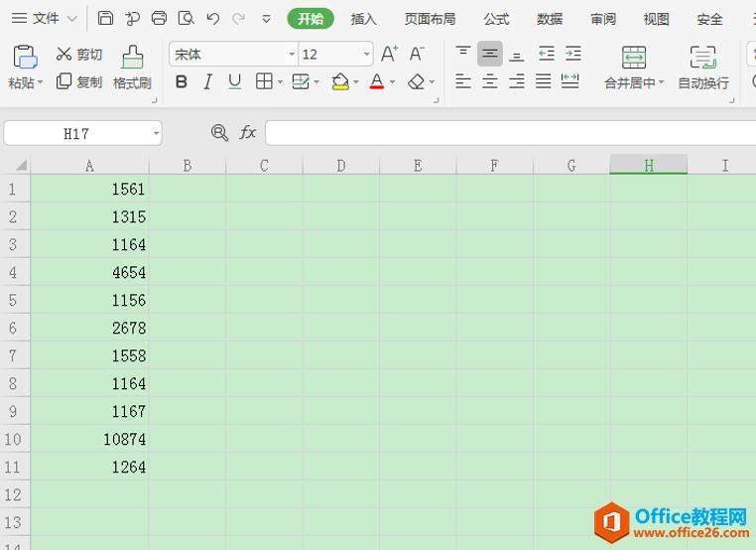Image resolution: width=756 pixels, height=550 pixels.
Task: Decrease font size with A-
Action: [417, 54]
